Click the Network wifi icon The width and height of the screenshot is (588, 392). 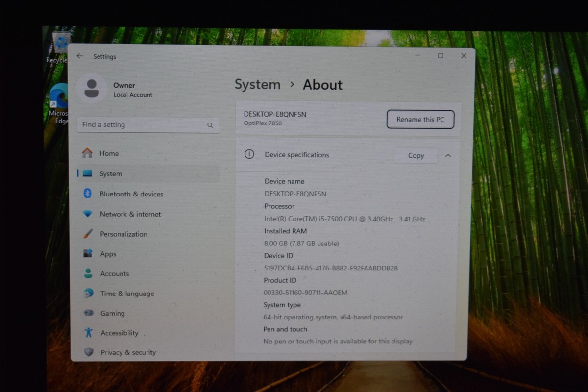click(88, 214)
